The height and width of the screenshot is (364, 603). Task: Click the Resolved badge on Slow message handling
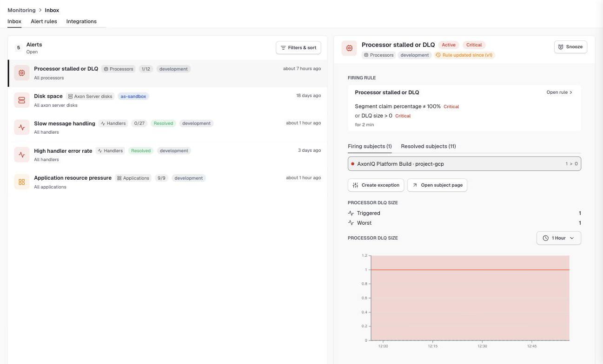pyautogui.click(x=163, y=123)
